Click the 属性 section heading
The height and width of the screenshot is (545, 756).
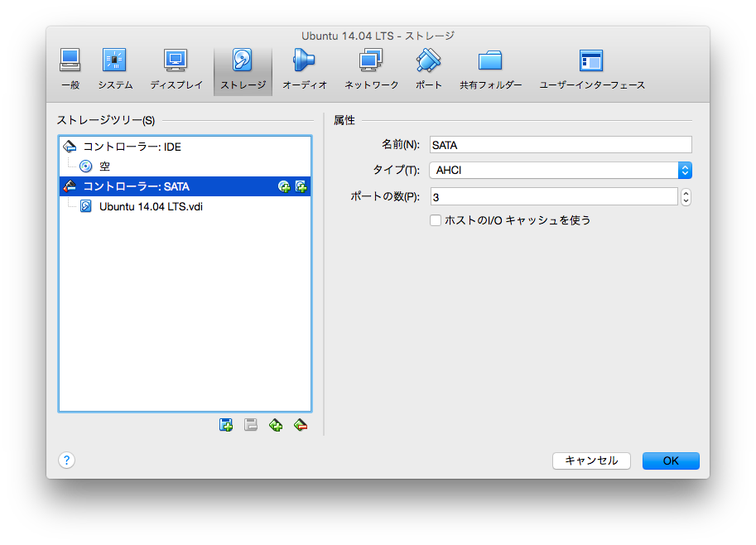point(344,120)
